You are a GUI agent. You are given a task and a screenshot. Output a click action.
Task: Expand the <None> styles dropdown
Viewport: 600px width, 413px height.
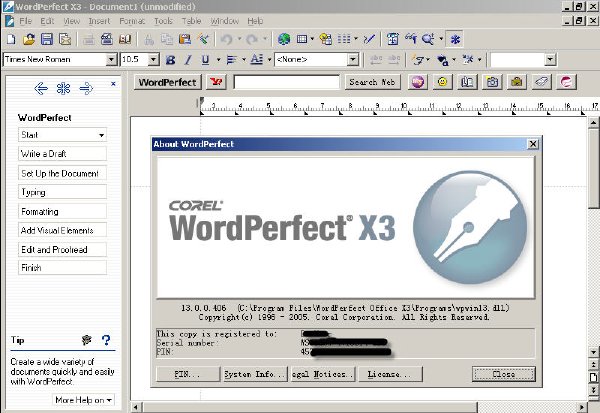[x=353, y=59]
